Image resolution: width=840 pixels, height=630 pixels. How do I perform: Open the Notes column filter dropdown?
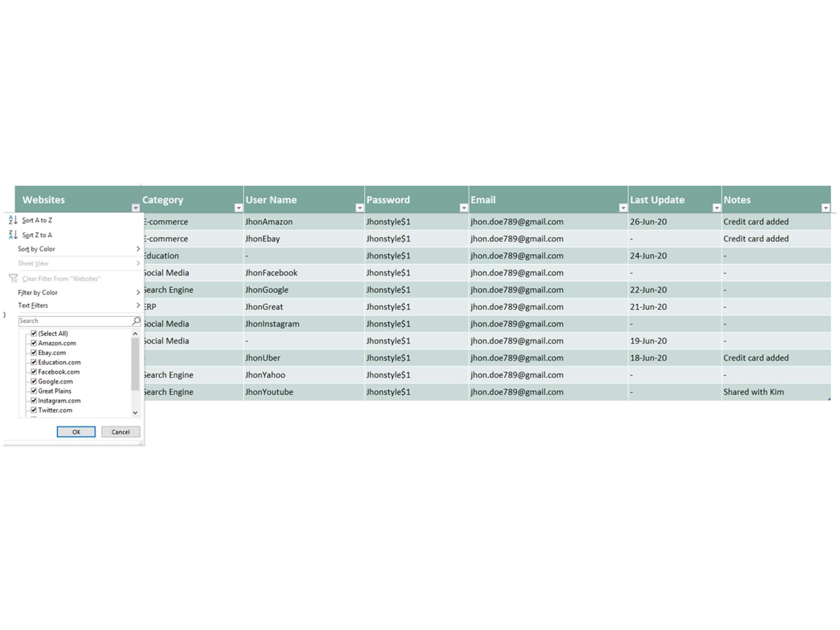click(x=826, y=208)
